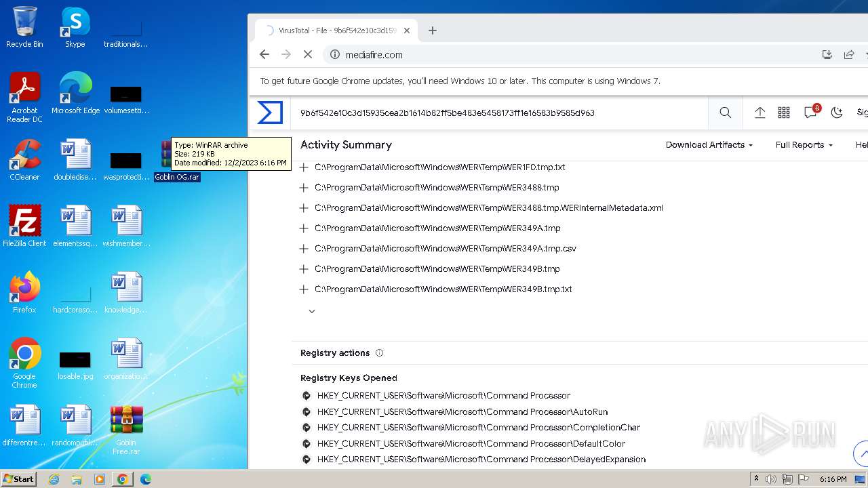868x488 pixels.
Task: Select the differentre Word document
Action: (24, 426)
